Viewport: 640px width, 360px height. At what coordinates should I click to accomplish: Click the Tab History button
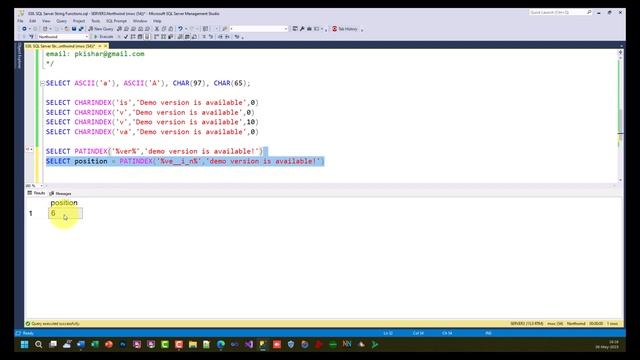[x=345, y=29]
